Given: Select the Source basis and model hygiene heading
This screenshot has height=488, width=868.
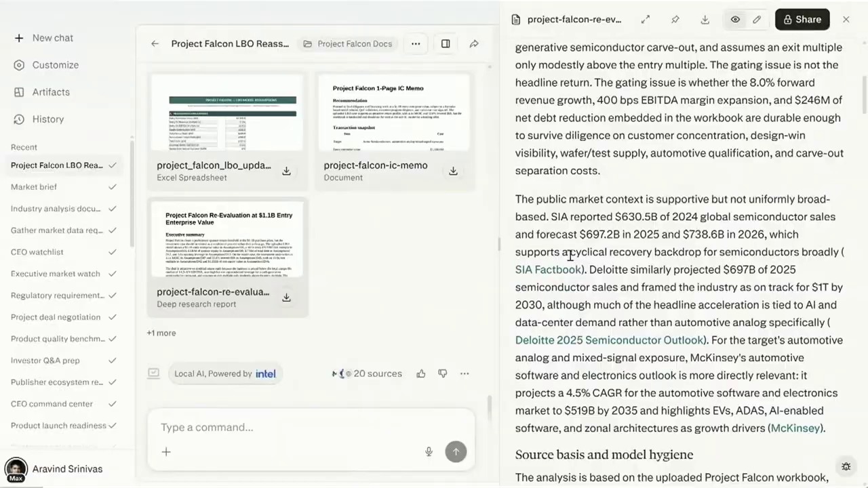Looking at the screenshot, I should [604, 455].
